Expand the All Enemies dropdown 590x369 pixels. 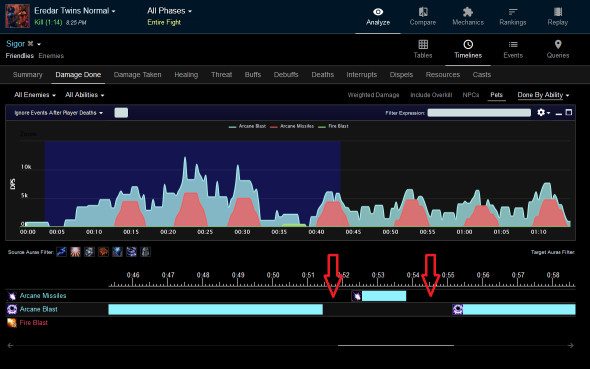[x=35, y=95]
